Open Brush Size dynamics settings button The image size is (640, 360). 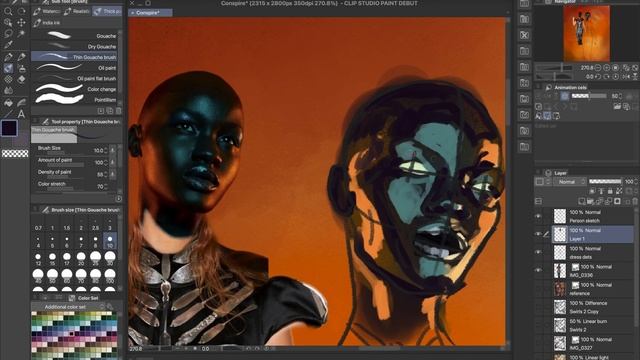coord(113,151)
